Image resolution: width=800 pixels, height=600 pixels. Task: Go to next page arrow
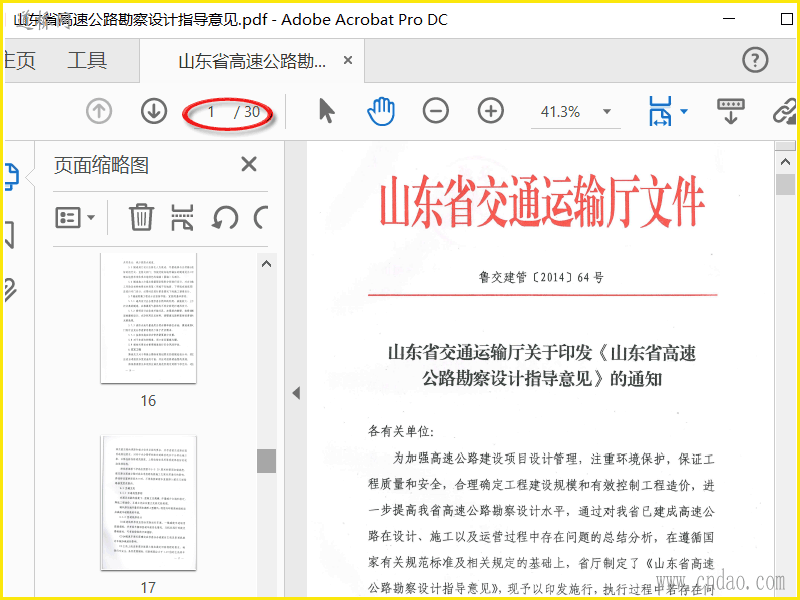tap(154, 111)
